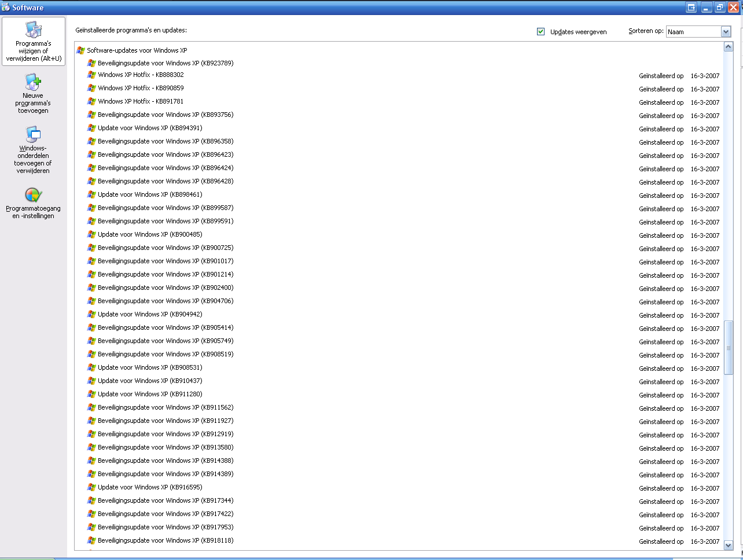Select Update voor Windows XP (KB910437)

[150, 381]
